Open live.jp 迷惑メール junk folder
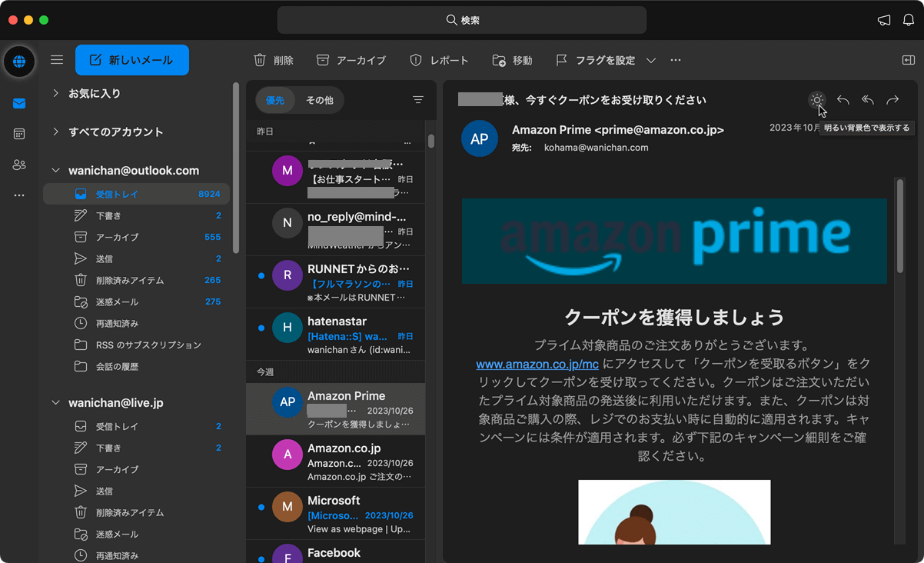Image resolution: width=924 pixels, height=563 pixels. (137, 534)
